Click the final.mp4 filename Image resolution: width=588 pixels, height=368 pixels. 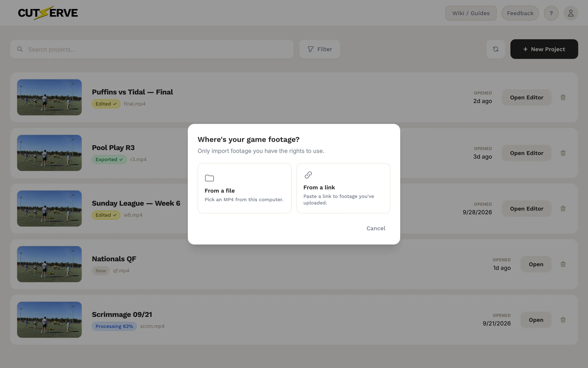pos(134,104)
